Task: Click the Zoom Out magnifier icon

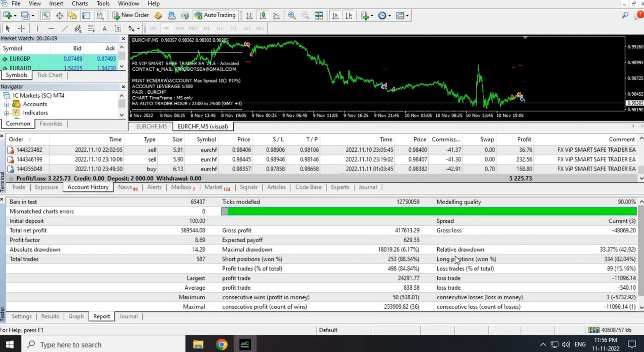Action: tap(305, 16)
